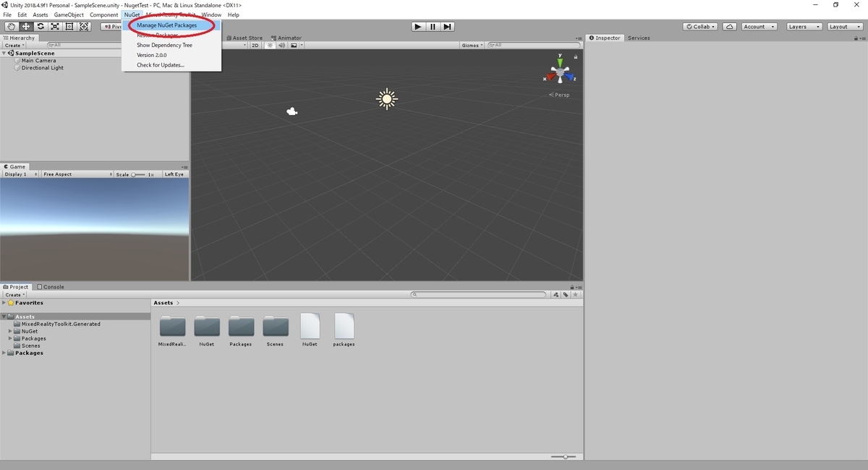Switch to the Services tab
Image resolution: width=868 pixels, height=470 pixels.
pos(639,38)
